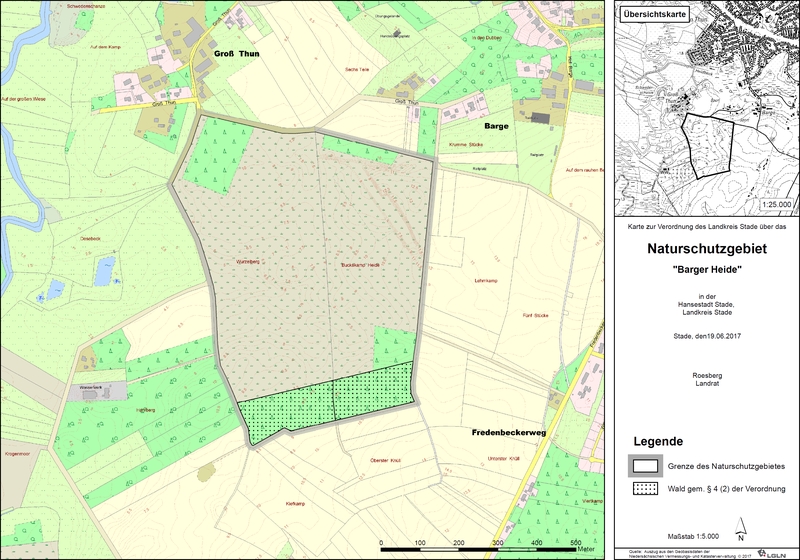This screenshot has height=560, width=800.
Task: Click the dotted forest legend symbol
Action: (646, 489)
